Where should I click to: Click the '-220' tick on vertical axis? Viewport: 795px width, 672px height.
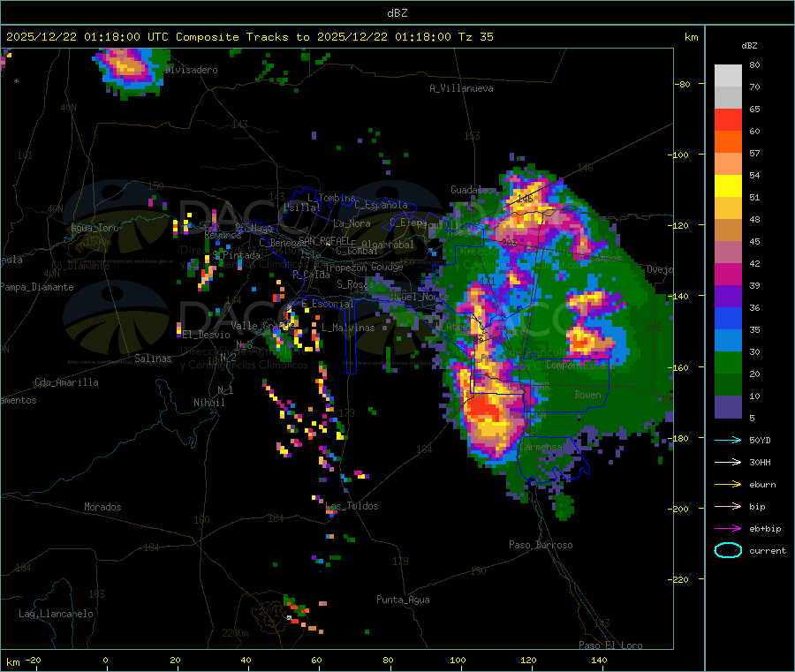click(678, 579)
